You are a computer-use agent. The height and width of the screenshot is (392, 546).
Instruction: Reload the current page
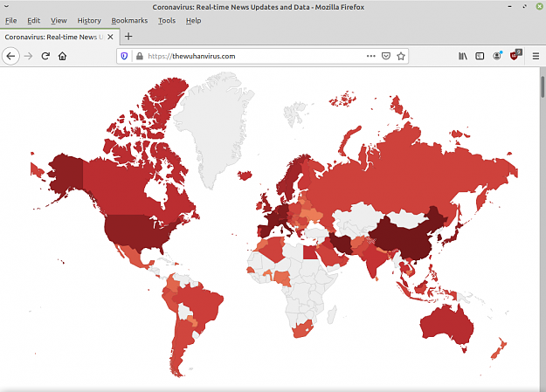[45, 56]
